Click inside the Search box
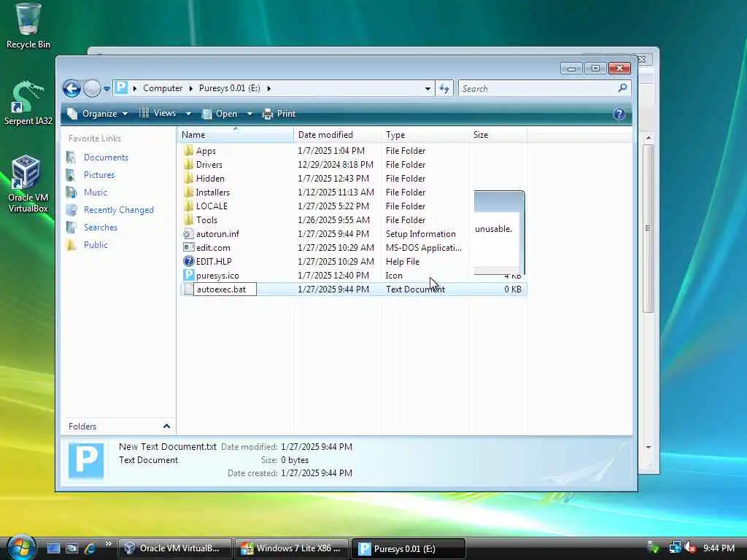Image resolution: width=747 pixels, height=560 pixels. pyautogui.click(x=538, y=88)
